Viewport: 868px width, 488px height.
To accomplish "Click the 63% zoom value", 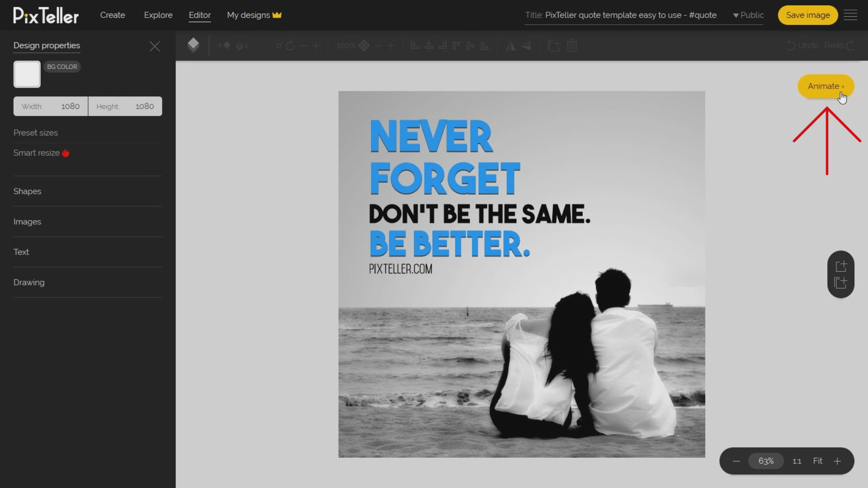I will [766, 461].
